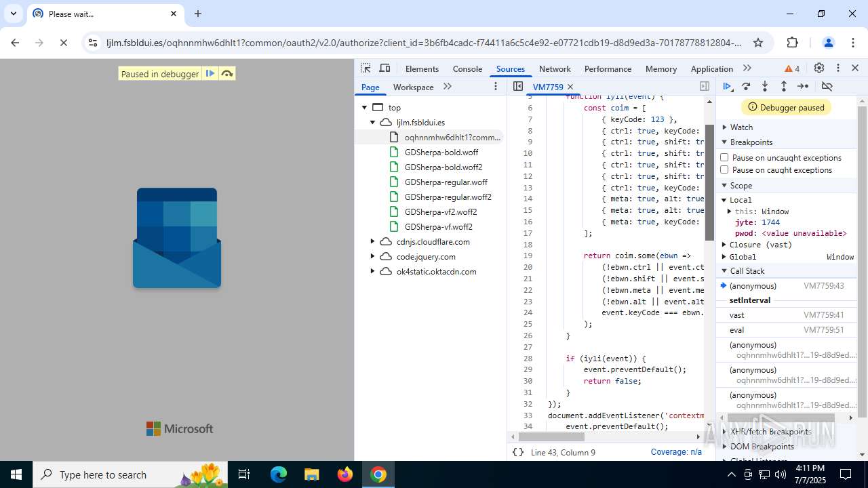
Task: Step over from the page overlay
Action: pyautogui.click(x=227, y=73)
